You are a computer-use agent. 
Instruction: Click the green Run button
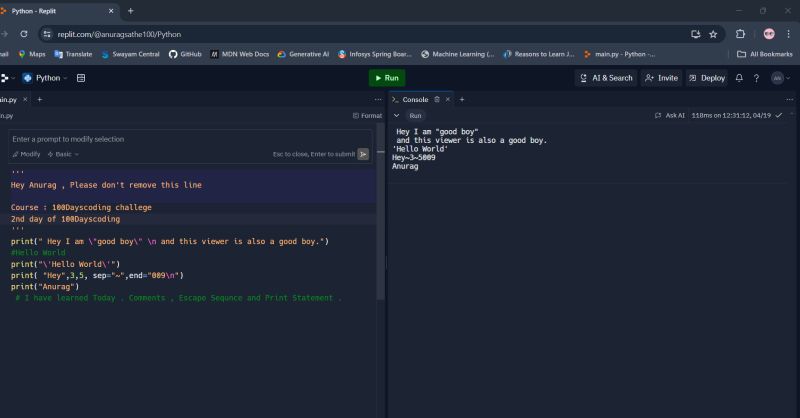(x=386, y=78)
